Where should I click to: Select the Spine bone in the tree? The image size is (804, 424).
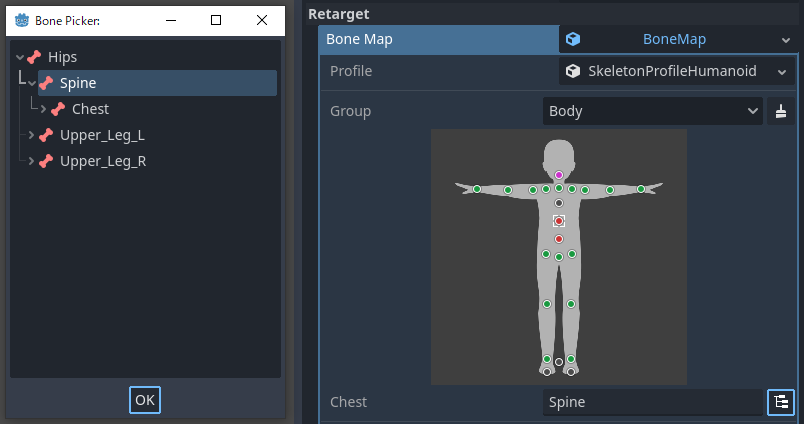click(x=78, y=83)
